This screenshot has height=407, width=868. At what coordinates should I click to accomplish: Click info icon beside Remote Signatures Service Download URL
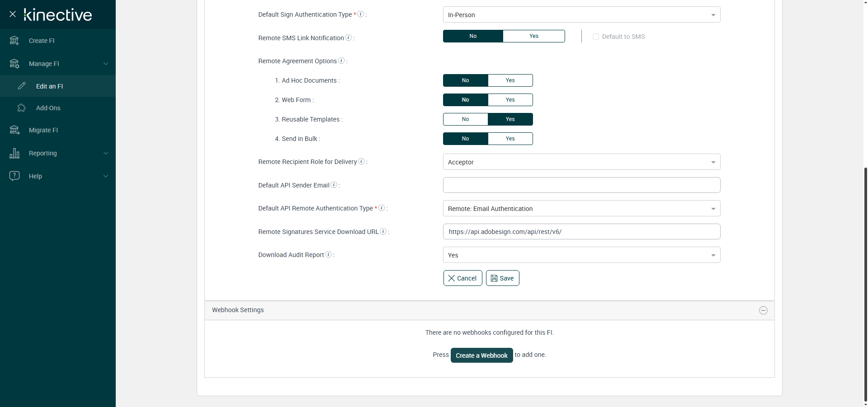(383, 231)
